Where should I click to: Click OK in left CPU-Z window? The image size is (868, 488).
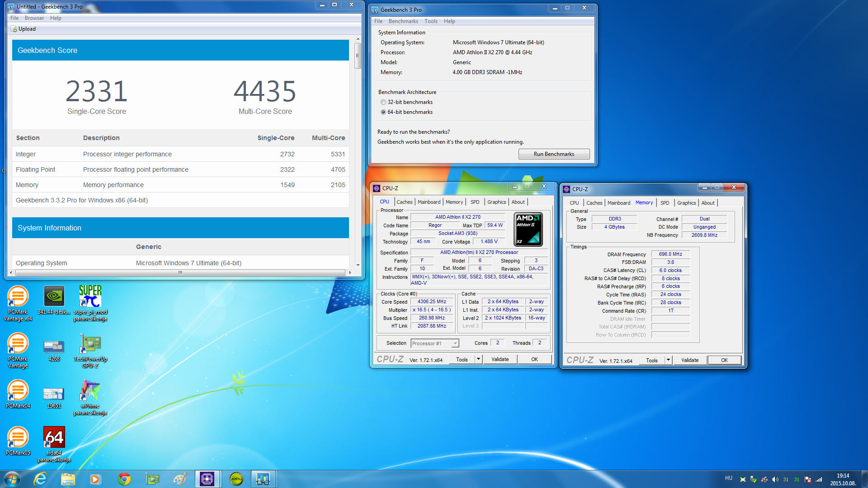tap(534, 359)
